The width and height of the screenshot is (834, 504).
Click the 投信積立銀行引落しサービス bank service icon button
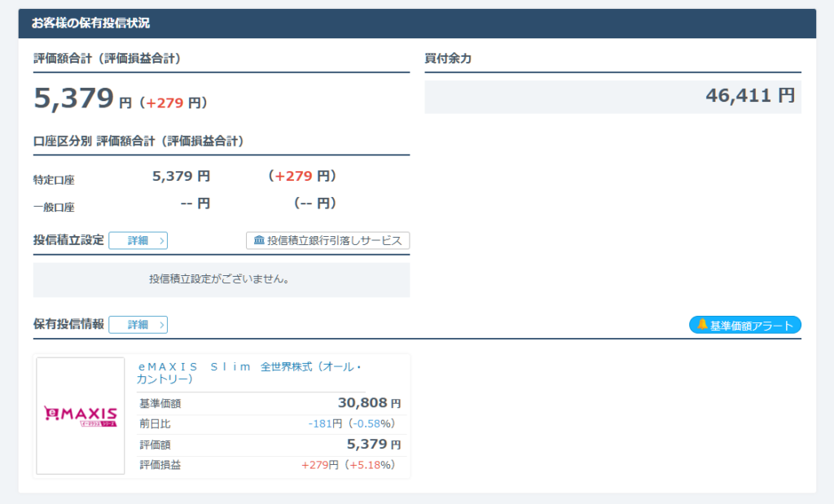pos(327,241)
